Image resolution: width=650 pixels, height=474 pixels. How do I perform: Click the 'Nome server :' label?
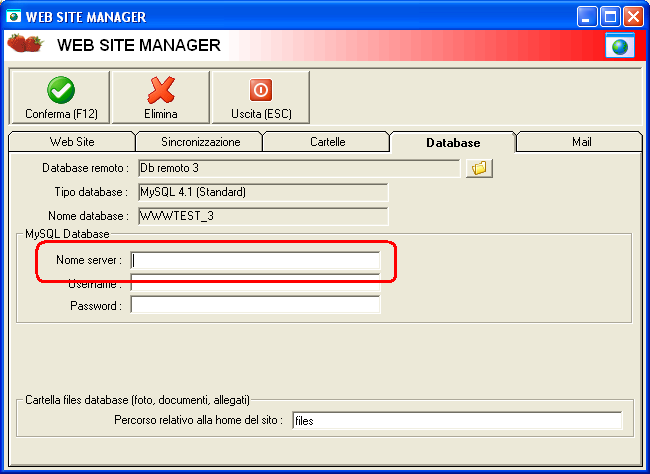pyautogui.click(x=89, y=260)
